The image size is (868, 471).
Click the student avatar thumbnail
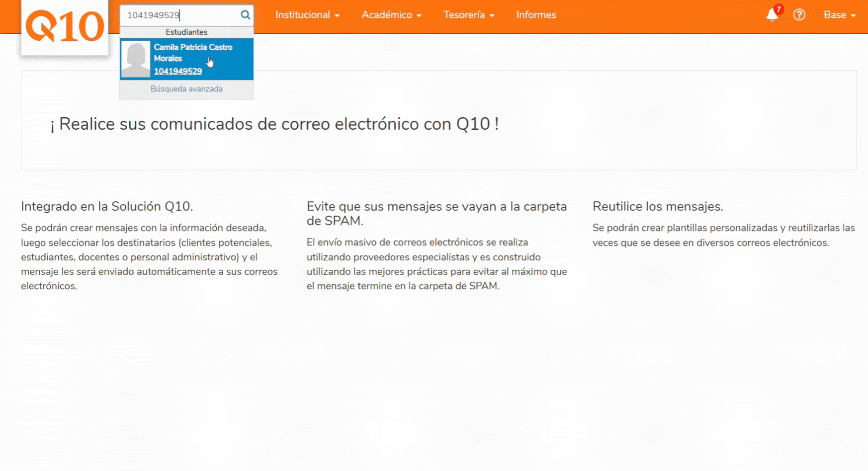pyautogui.click(x=136, y=59)
